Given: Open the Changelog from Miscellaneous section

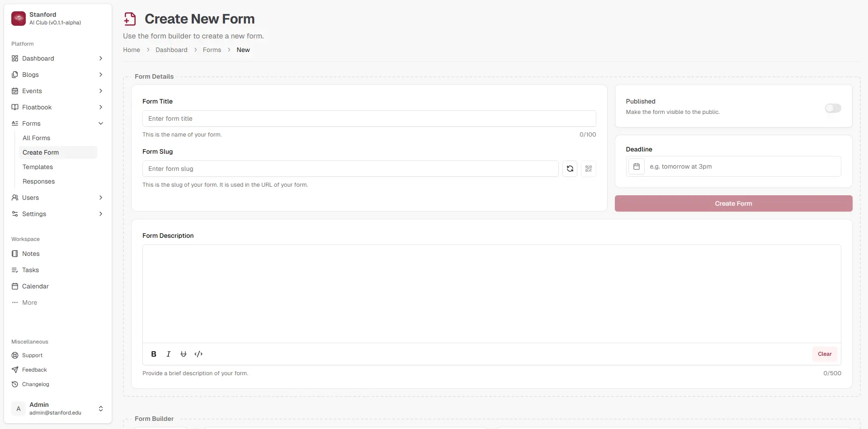Looking at the screenshot, I should [x=35, y=384].
